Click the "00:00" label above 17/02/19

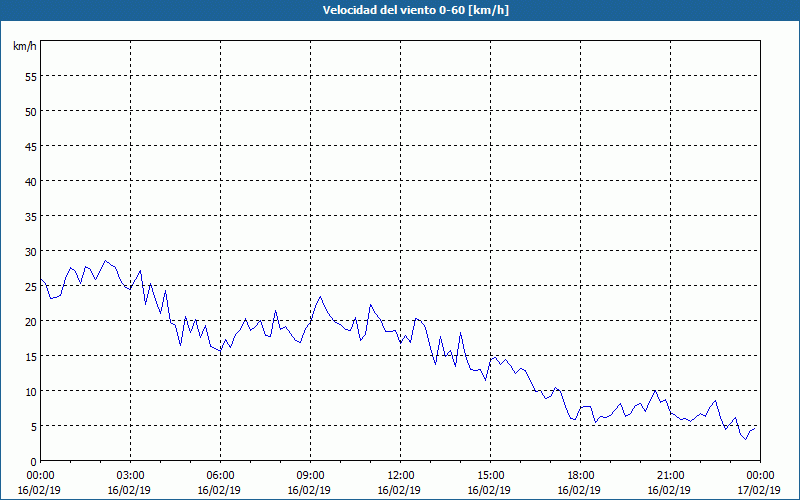(761, 476)
